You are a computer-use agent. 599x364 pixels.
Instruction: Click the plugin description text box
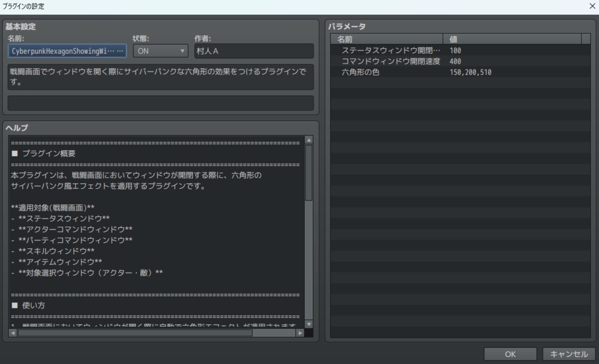tap(160, 77)
